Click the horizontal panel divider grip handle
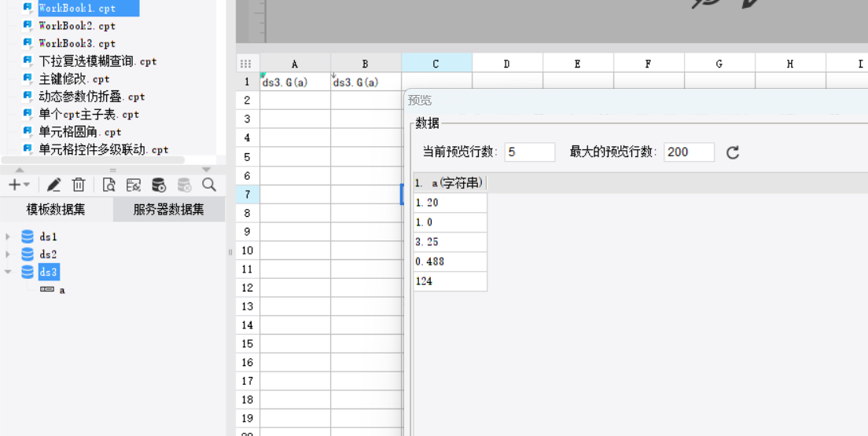The image size is (868, 436). (113, 170)
